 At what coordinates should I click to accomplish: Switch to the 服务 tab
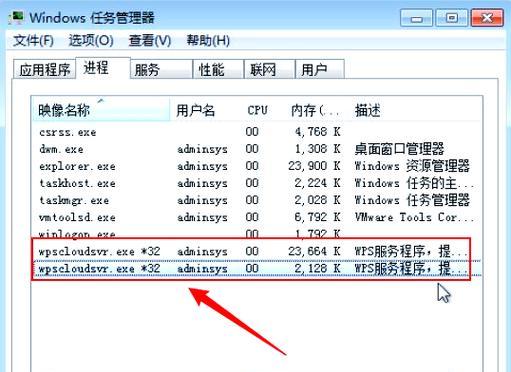(x=161, y=69)
